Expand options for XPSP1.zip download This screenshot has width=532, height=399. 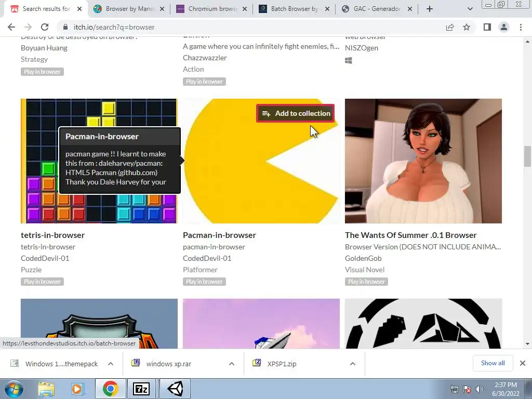coord(353,364)
